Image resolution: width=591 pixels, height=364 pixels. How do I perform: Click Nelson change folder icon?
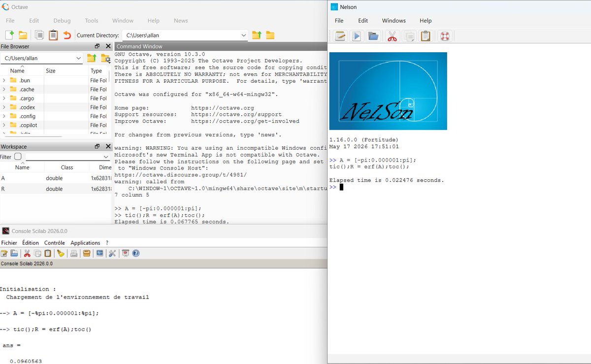(x=373, y=36)
